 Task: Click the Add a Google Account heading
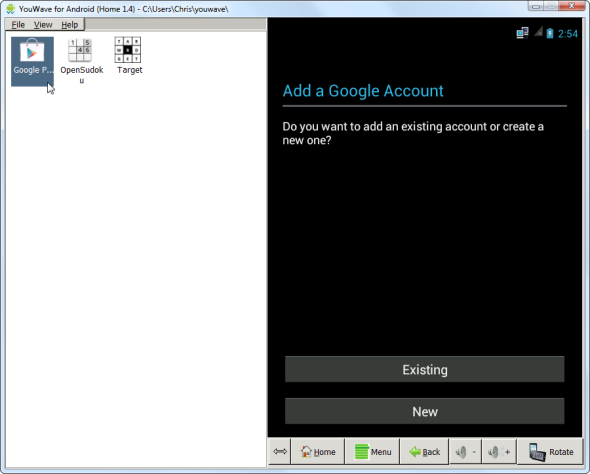click(x=363, y=91)
